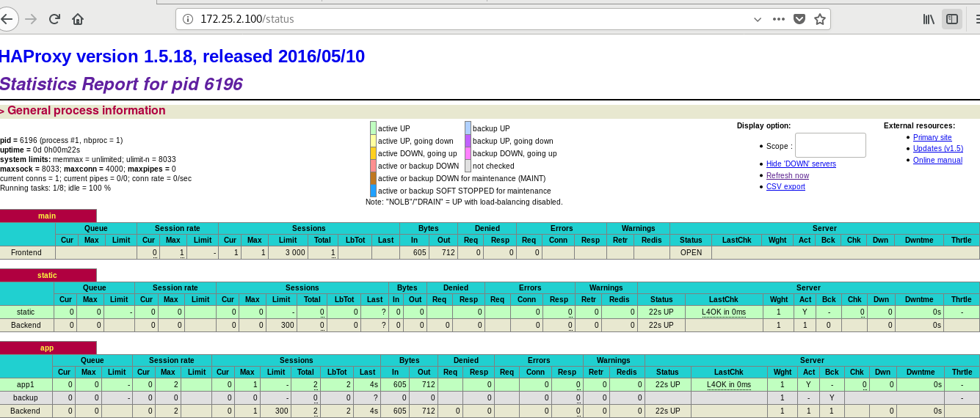Click Backend row name in static table
The height and width of the screenshot is (418, 980).
(x=26, y=325)
